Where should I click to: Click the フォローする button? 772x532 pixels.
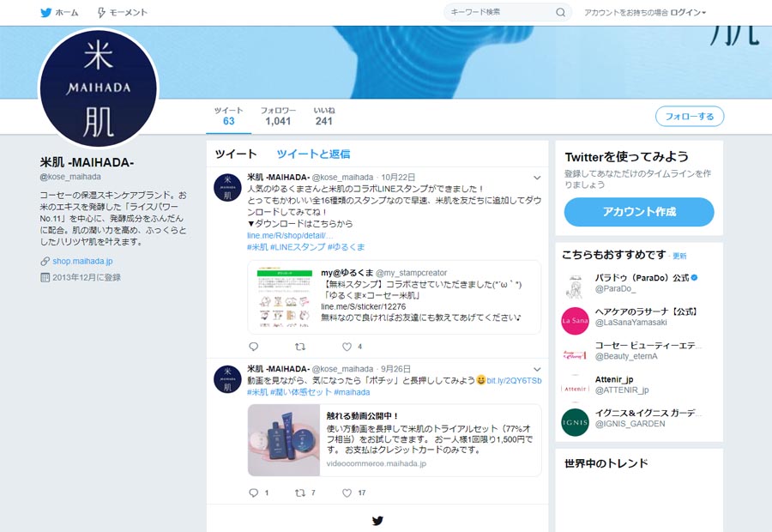(690, 117)
